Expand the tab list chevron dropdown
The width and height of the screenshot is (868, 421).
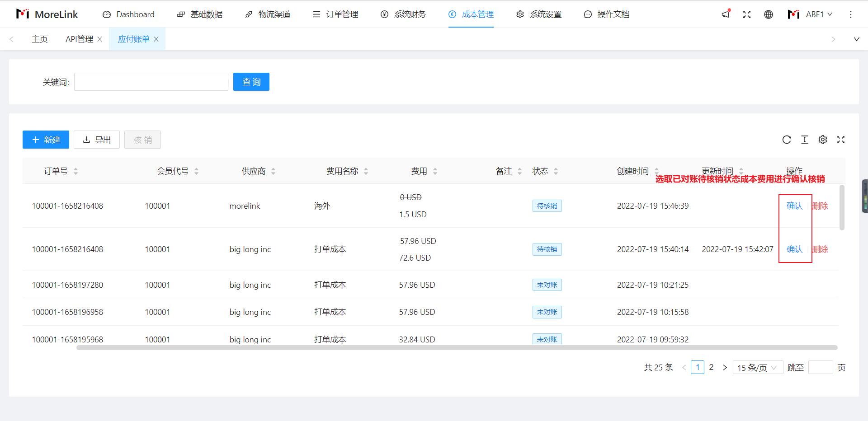(x=856, y=39)
